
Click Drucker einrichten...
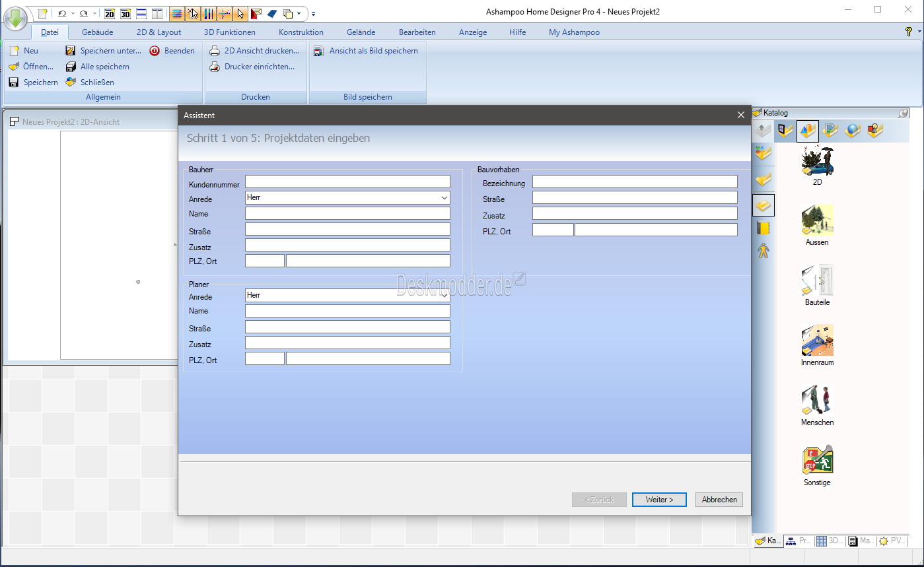coord(252,67)
